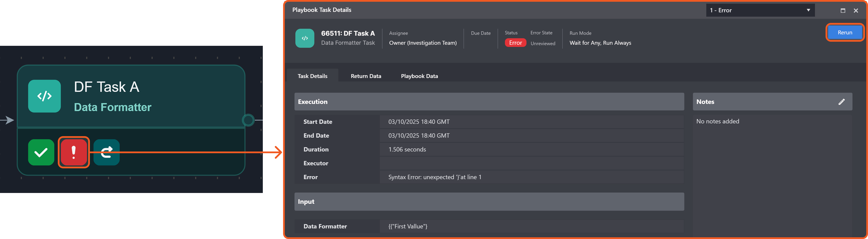Click the red Error status badge
Viewport: 868px width, 239px height.
coord(515,43)
